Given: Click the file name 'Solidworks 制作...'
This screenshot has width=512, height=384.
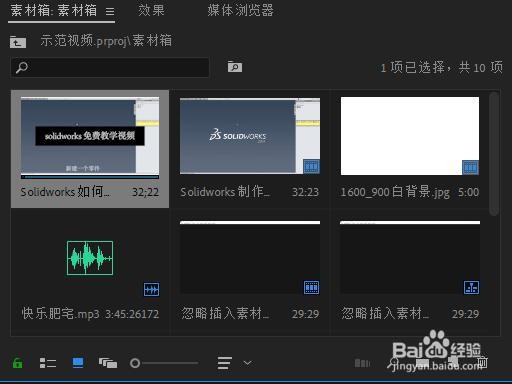Looking at the screenshot, I should (225, 192).
